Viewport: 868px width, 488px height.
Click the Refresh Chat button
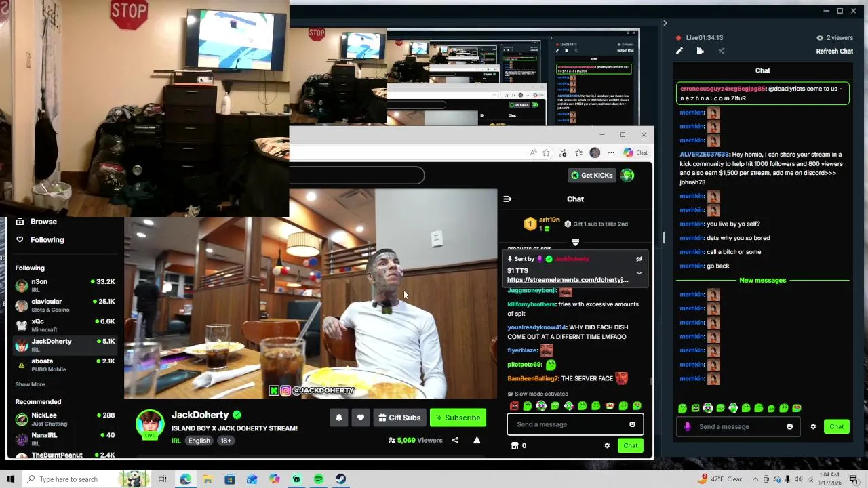point(834,51)
